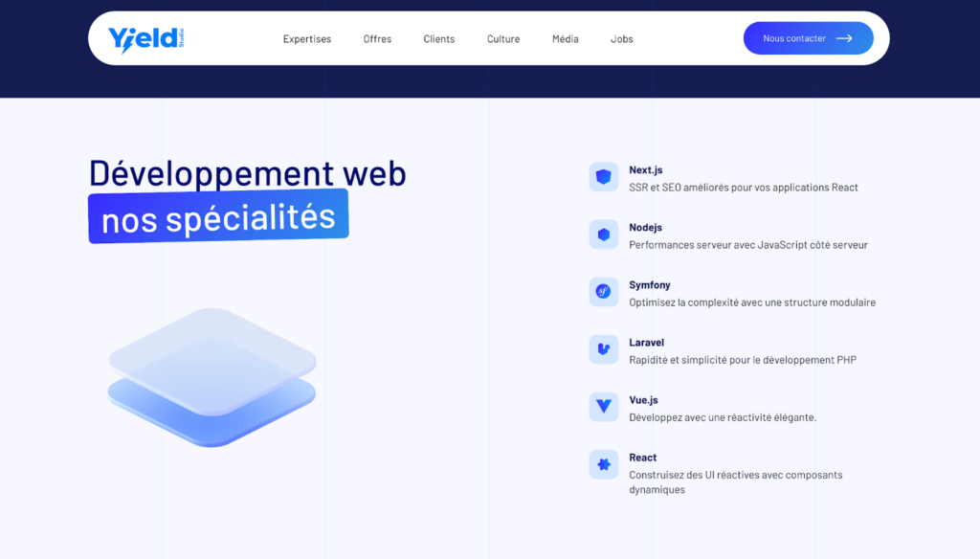
Task: Select the Laravel title link
Action: (647, 343)
